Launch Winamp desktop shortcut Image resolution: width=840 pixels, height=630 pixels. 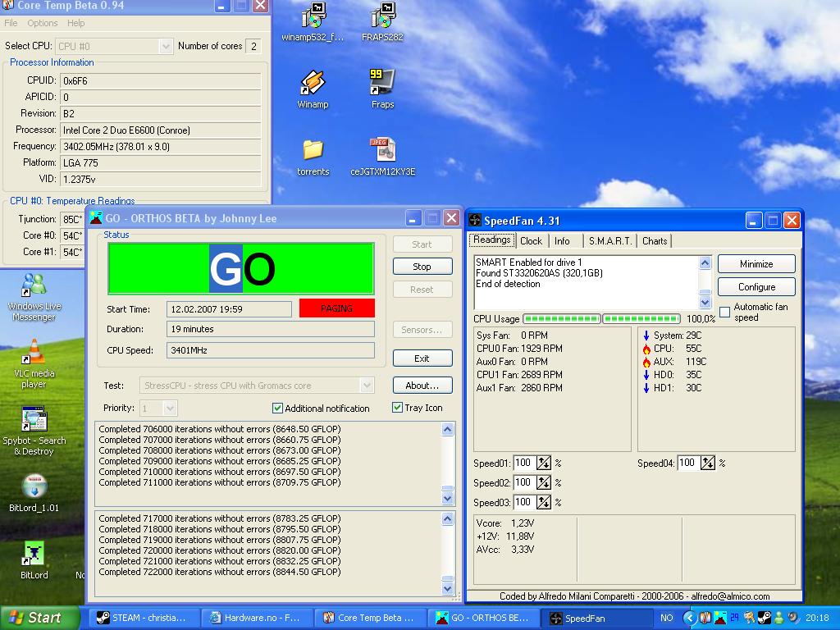(x=313, y=89)
